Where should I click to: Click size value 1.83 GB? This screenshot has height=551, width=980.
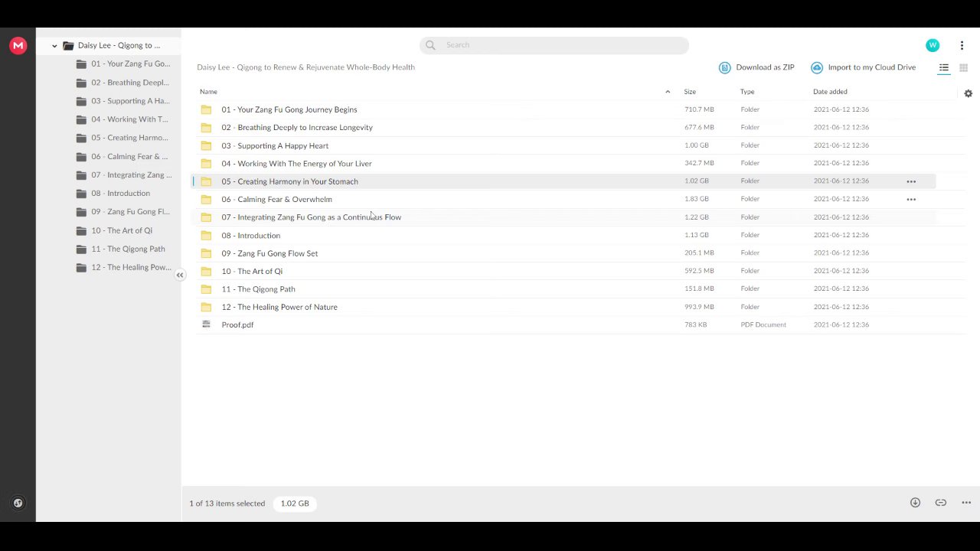[696, 199]
